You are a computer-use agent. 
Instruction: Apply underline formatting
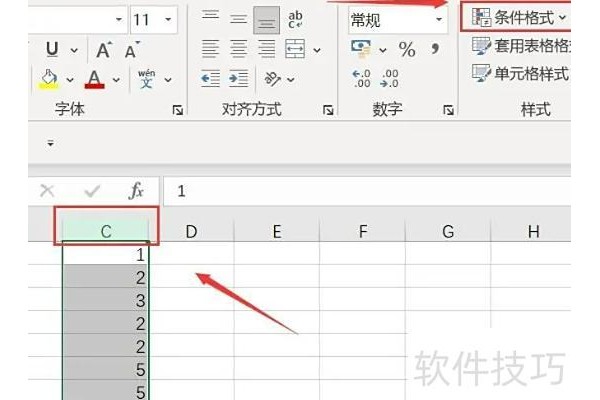[x=52, y=49]
